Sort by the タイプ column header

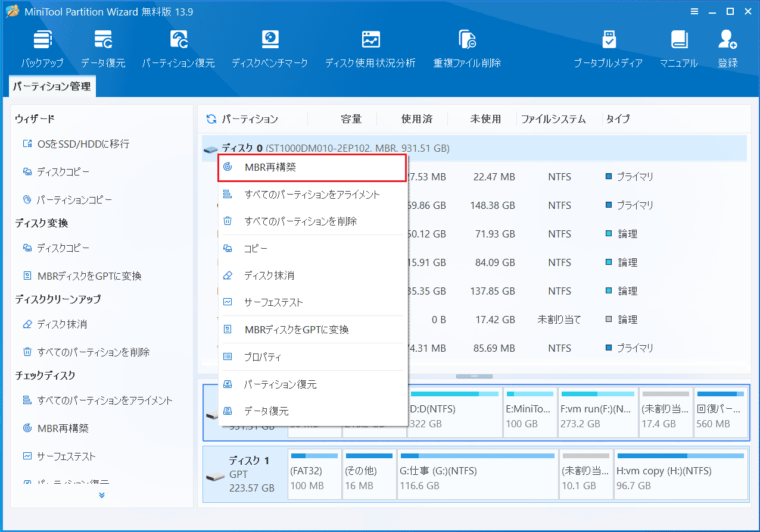(618, 119)
